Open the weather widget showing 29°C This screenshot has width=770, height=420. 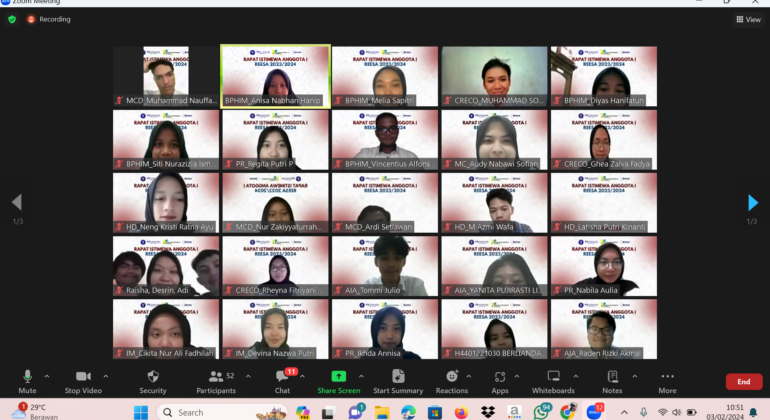coord(34,412)
